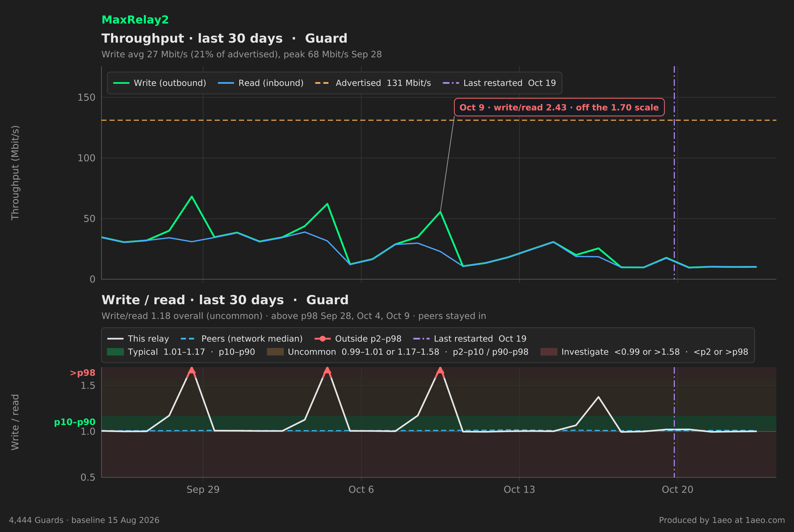Click the 'This relay' legend entry
The height and width of the screenshot is (532, 794).
tap(138, 339)
